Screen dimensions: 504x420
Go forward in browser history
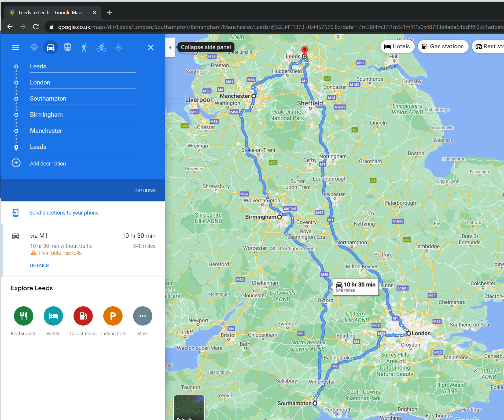click(x=23, y=27)
